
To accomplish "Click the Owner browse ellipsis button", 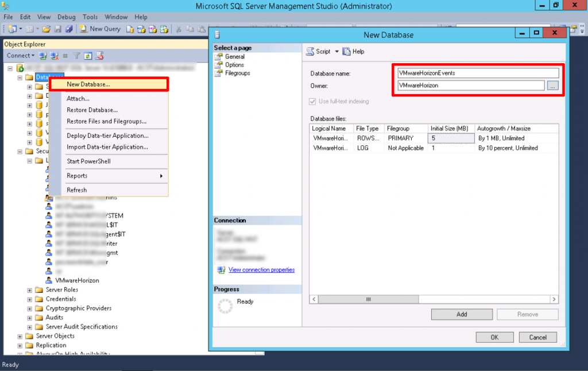I will point(553,85).
